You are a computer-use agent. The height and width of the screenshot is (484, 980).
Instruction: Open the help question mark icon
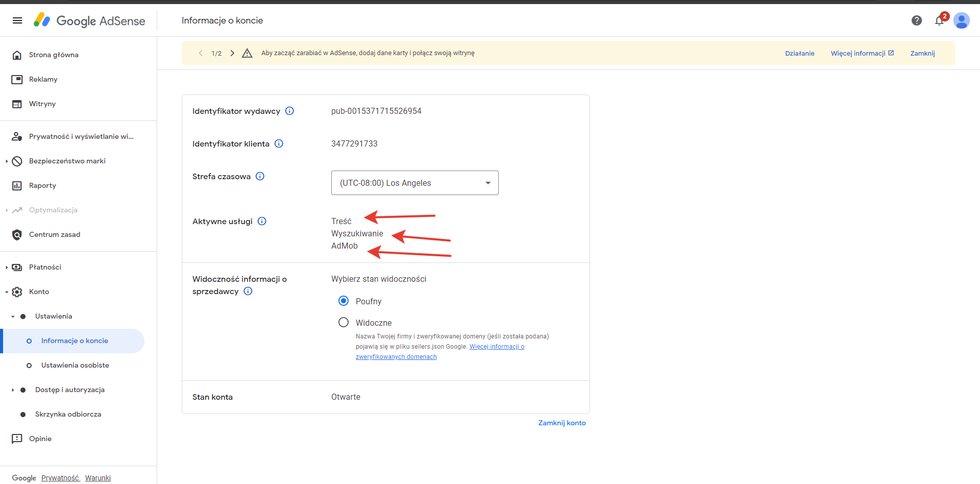tap(917, 20)
